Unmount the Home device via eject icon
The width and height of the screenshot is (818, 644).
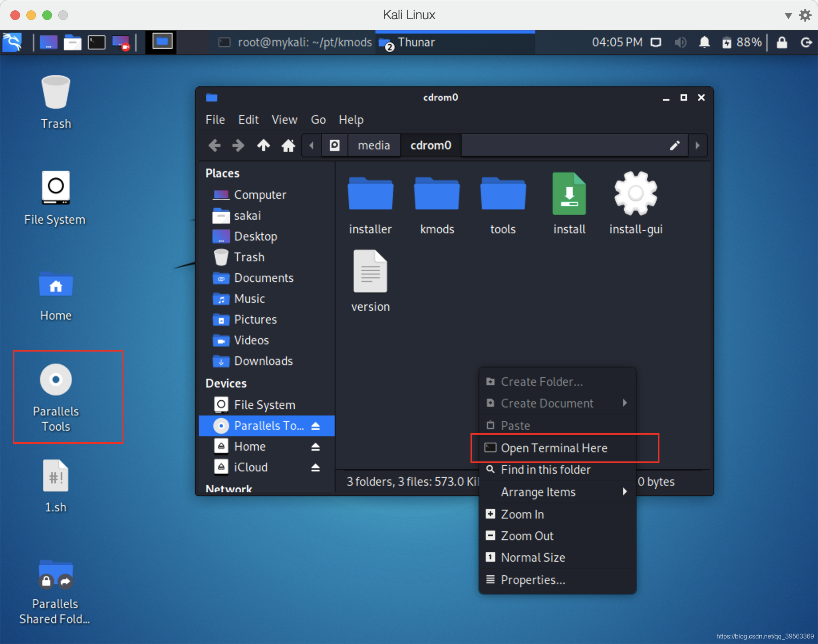(x=316, y=447)
